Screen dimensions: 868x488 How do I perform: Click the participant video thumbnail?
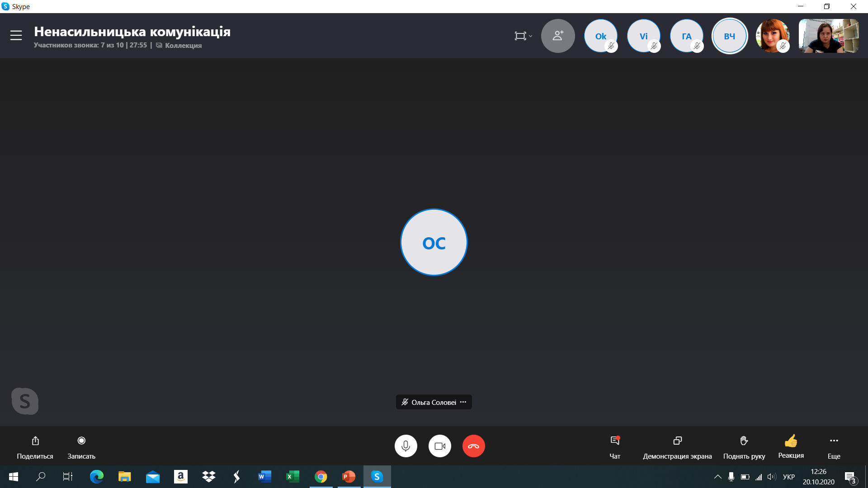point(828,36)
